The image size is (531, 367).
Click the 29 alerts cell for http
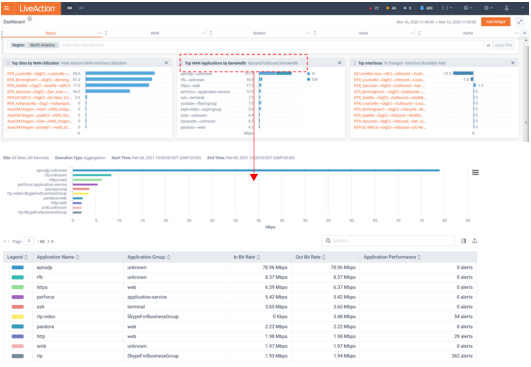463,337
